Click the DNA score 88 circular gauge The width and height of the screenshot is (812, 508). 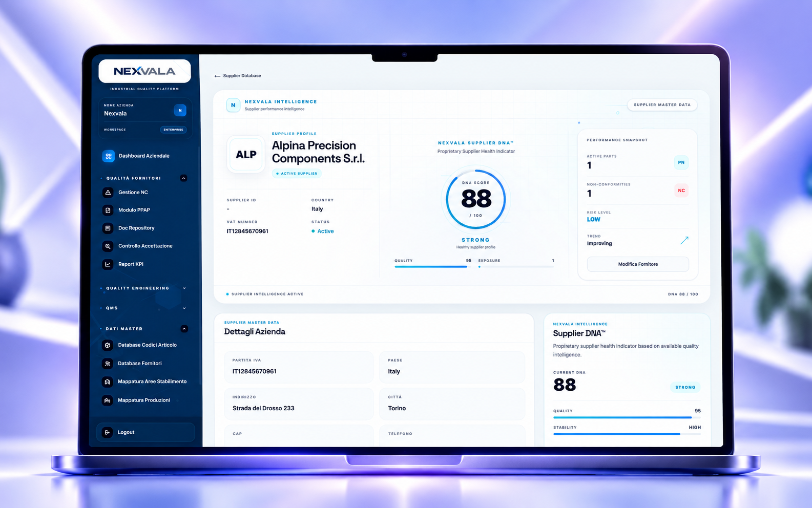(476, 199)
